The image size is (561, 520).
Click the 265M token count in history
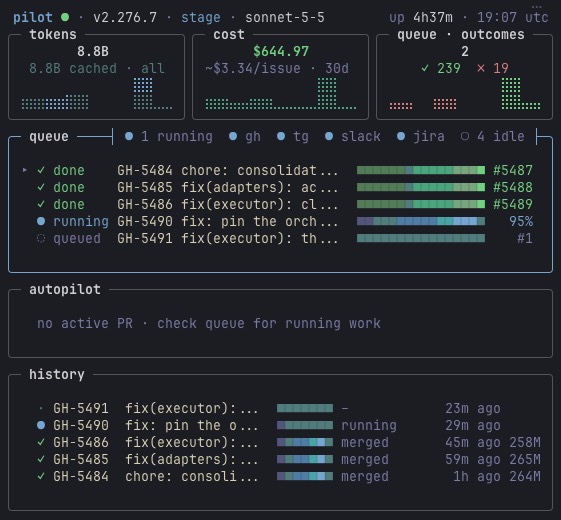click(525, 459)
